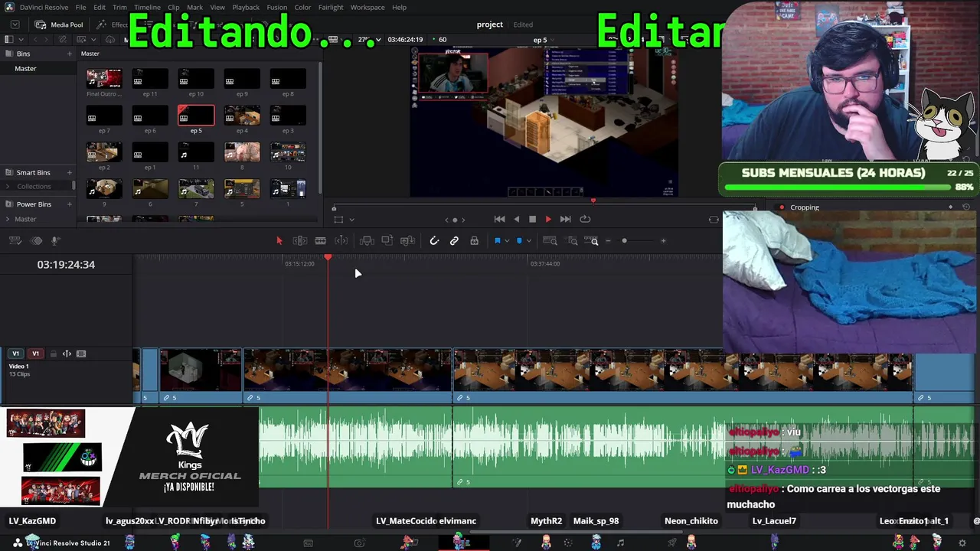Open the Edit menu
This screenshot has width=980, height=551.
point(100,7)
